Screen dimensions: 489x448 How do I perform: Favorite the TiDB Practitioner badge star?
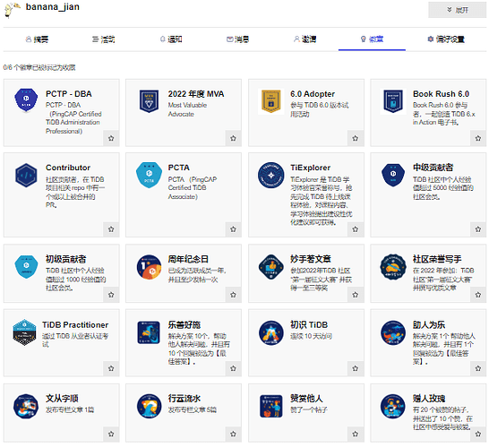111,368
